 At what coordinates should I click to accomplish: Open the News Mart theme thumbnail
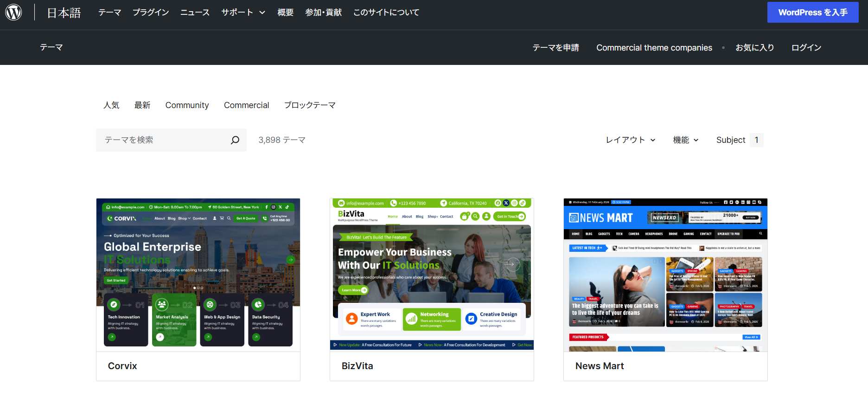[665, 275]
